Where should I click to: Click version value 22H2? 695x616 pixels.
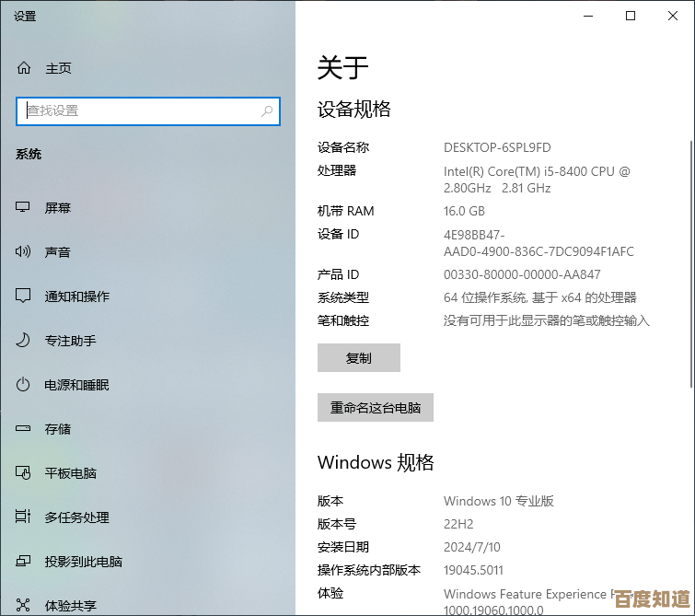point(458,524)
